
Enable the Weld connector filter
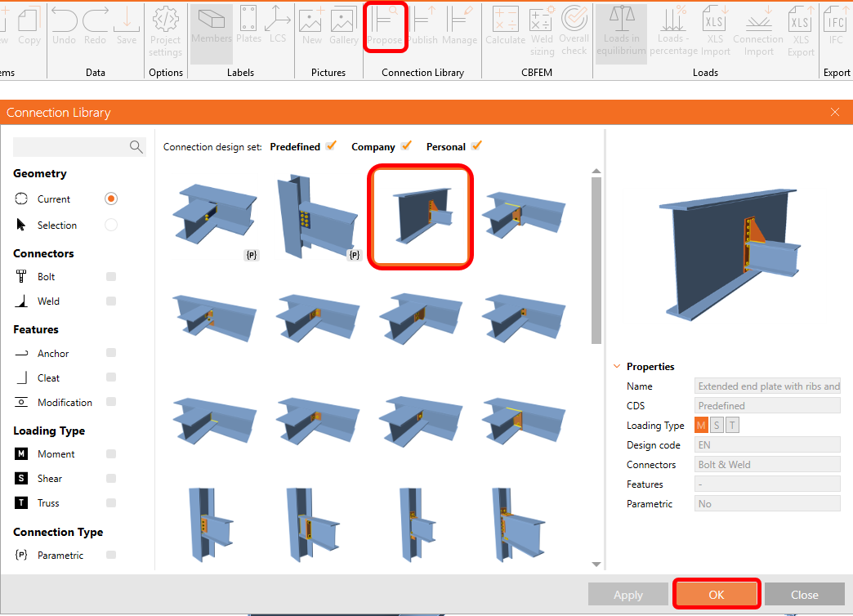point(111,301)
